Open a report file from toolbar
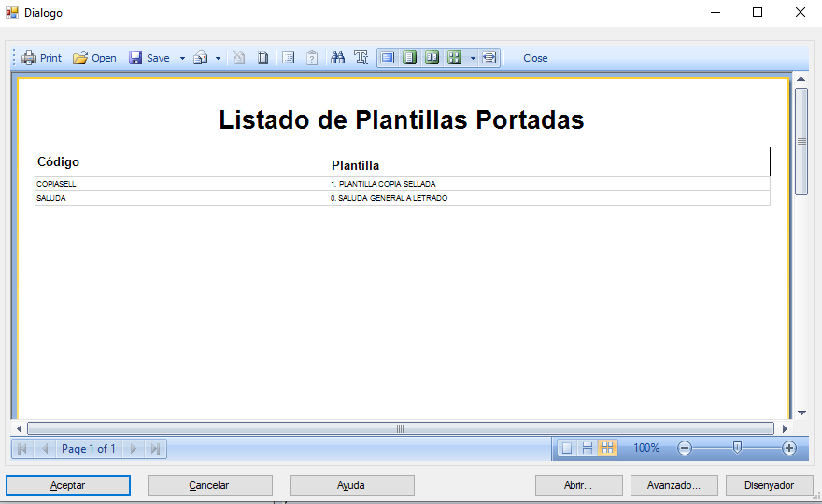 tap(94, 58)
